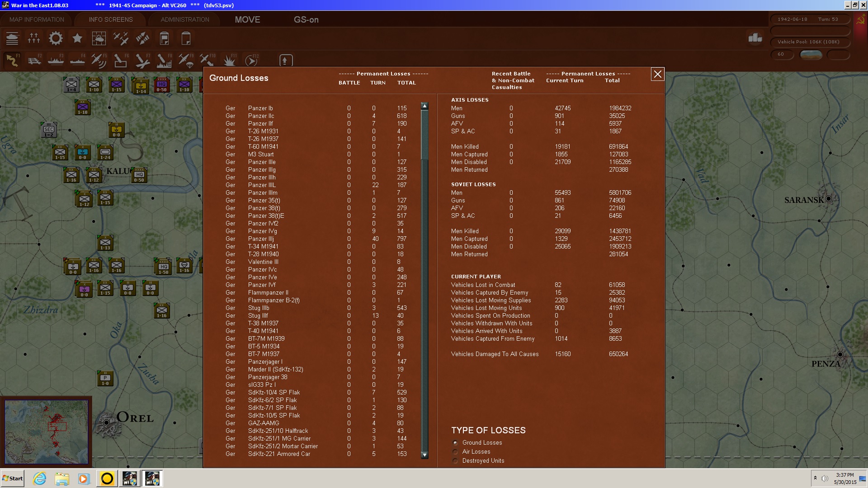Open the Windows Start menu

pyautogui.click(x=13, y=479)
